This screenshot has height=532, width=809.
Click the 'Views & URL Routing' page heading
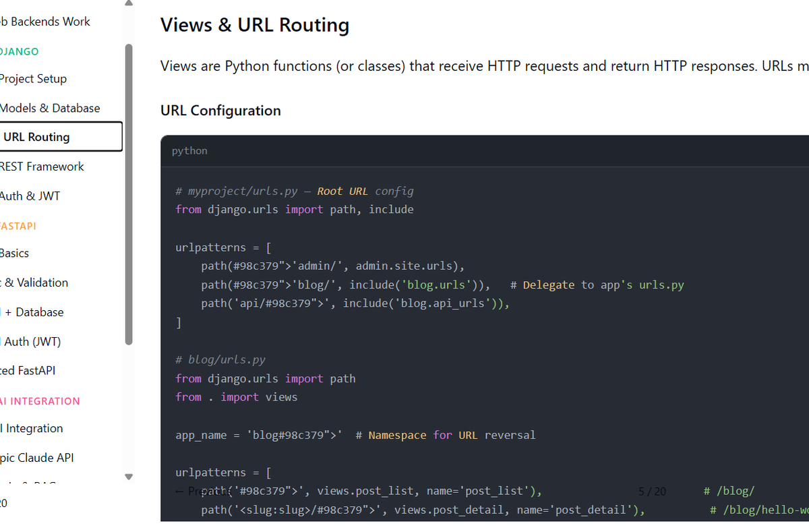(255, 25)
